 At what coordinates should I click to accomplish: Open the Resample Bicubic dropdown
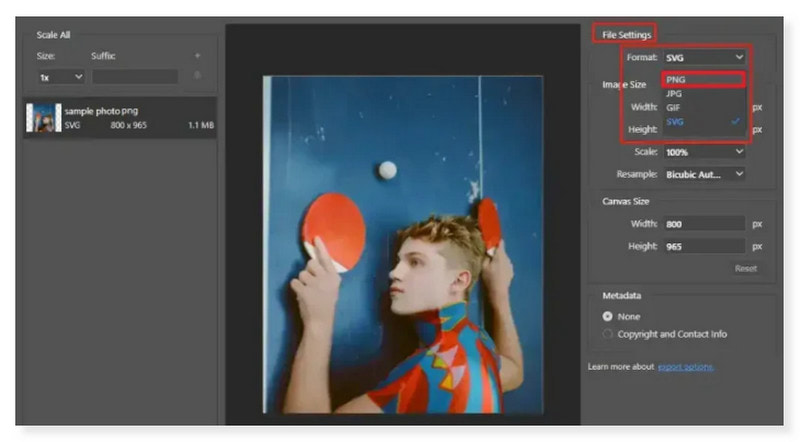[x=705, y=174]
